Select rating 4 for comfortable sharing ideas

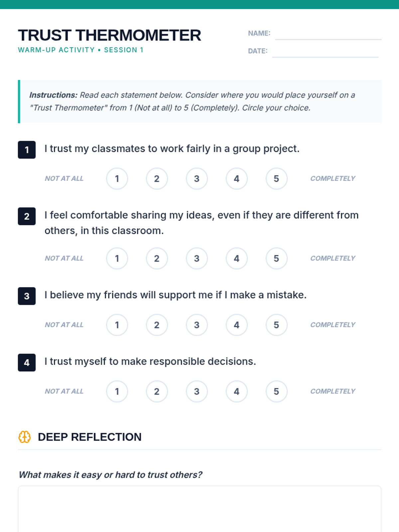pos(236,258)
